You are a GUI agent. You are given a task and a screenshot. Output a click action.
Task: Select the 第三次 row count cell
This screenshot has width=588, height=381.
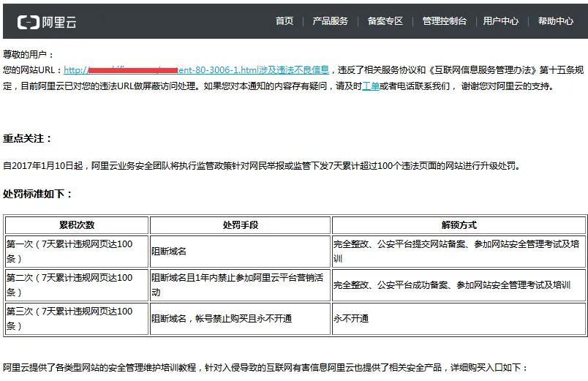click(77, 319)
